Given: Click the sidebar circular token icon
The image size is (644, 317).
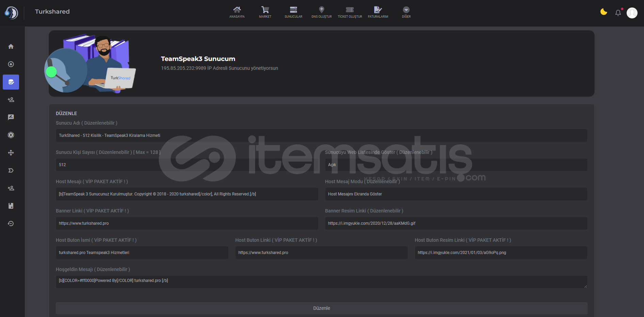Looking at the screenshot, I should click(x=11, y=135).
